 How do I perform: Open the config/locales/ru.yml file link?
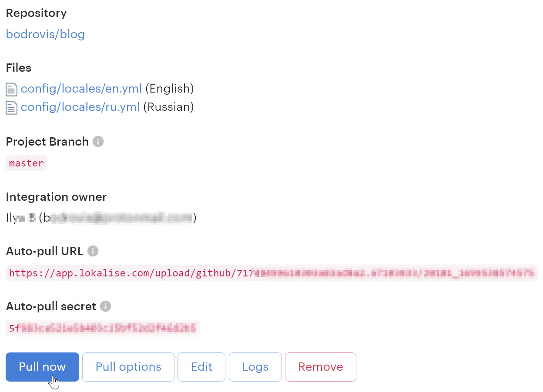80,107
